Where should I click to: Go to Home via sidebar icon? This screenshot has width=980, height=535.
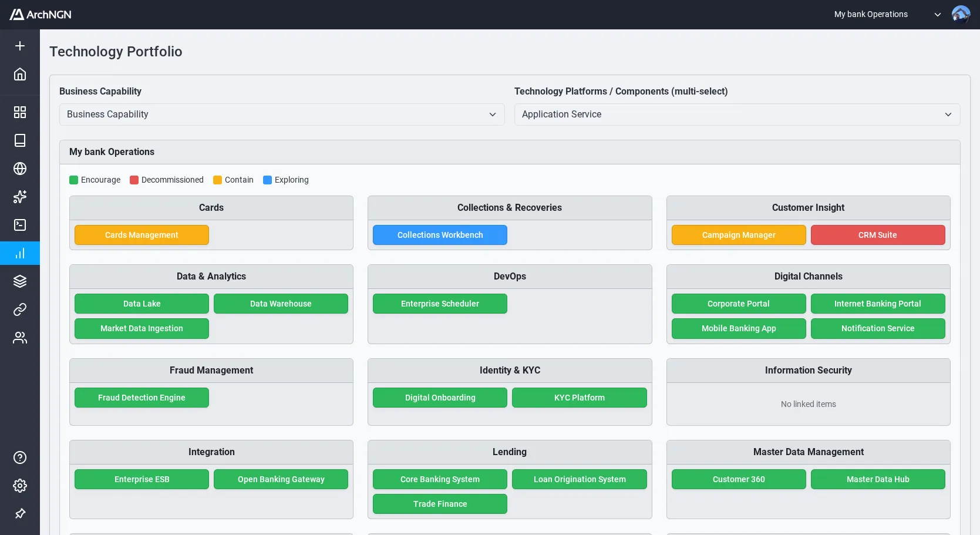click(20, 74)
